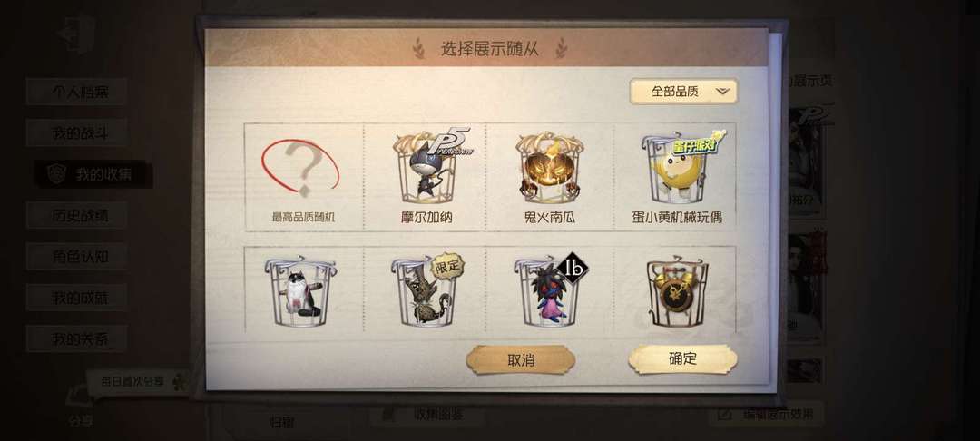Open the 我的关系 sidebar tab
This screenshot has width=980, height=441.
click(x=77, y=338)
